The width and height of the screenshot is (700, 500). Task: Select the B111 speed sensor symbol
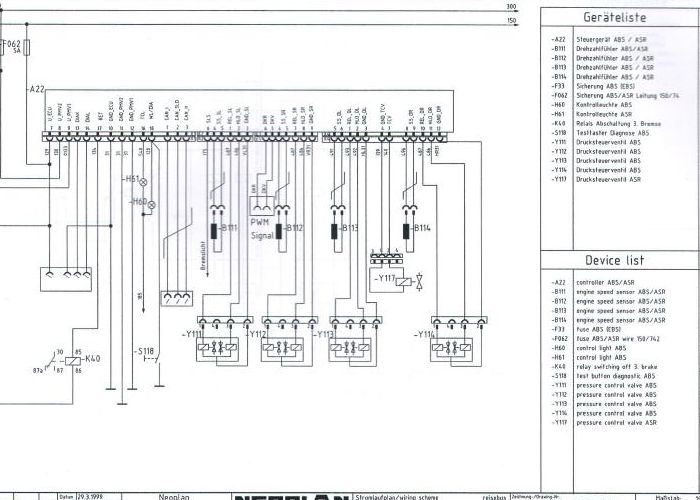(214, 231)
